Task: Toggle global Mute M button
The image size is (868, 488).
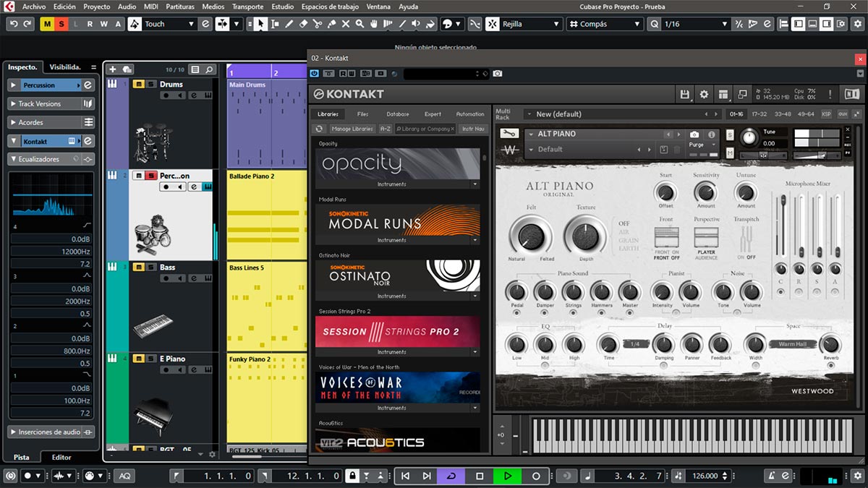Action: (47, 24)
